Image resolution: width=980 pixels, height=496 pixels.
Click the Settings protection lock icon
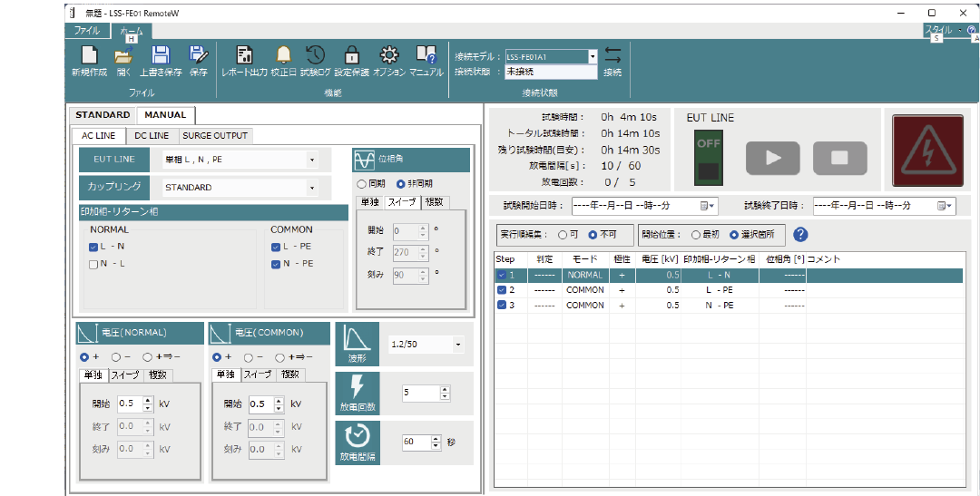351,56
